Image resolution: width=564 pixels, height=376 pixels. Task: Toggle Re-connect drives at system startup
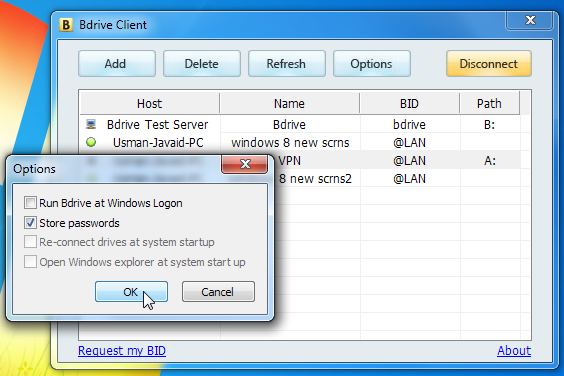coord(30,242)
